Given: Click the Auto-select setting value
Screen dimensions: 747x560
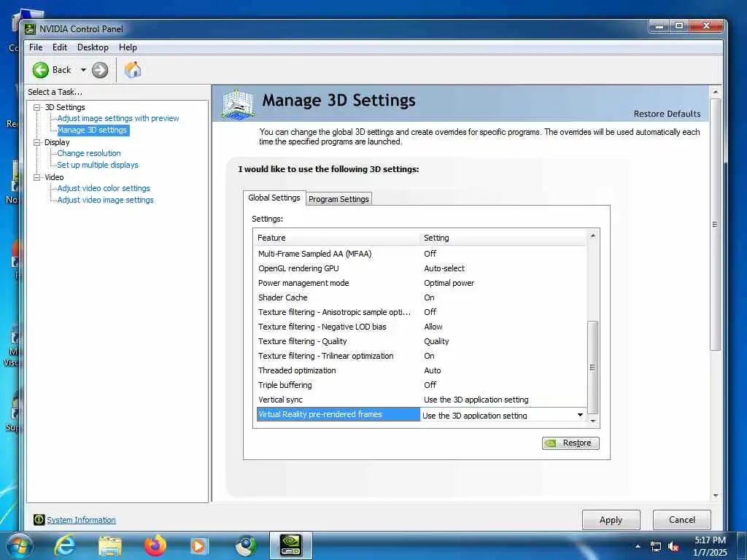Looking at the screenshot, I should coord(444,268).
